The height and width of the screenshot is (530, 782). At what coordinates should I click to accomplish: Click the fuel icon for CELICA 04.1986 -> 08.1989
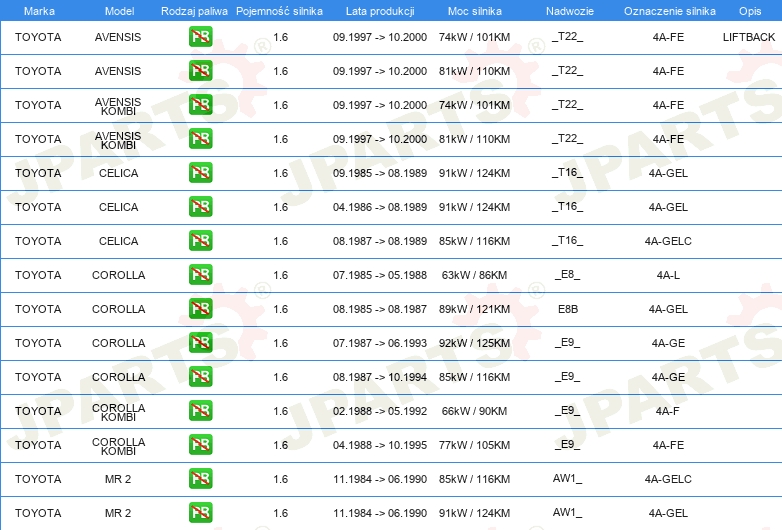(200, 206)
